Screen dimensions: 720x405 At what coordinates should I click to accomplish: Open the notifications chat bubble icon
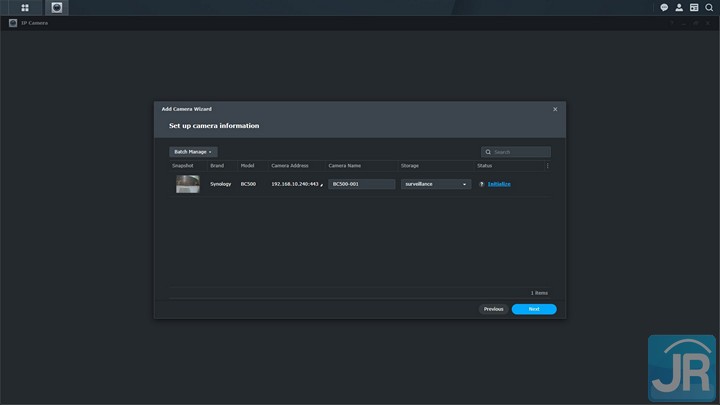664,7
